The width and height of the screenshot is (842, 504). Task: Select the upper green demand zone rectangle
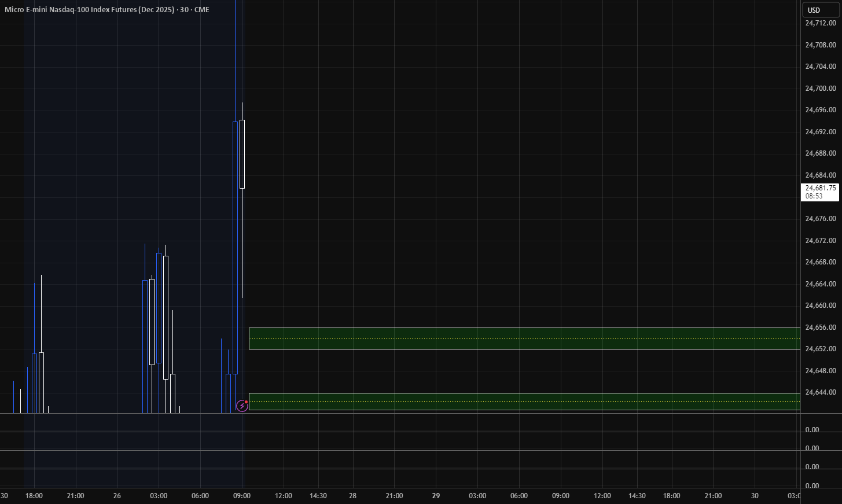click(524, 339)
